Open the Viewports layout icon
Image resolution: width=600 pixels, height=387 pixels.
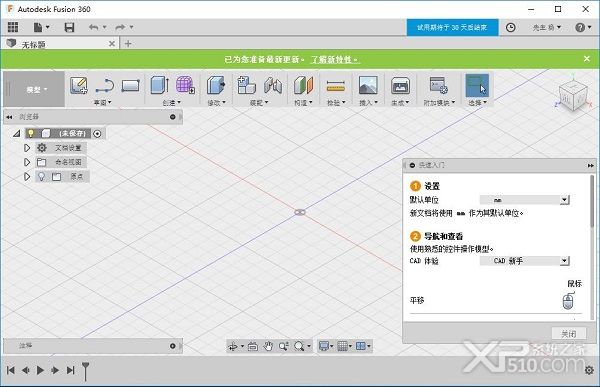pos(361,346)
